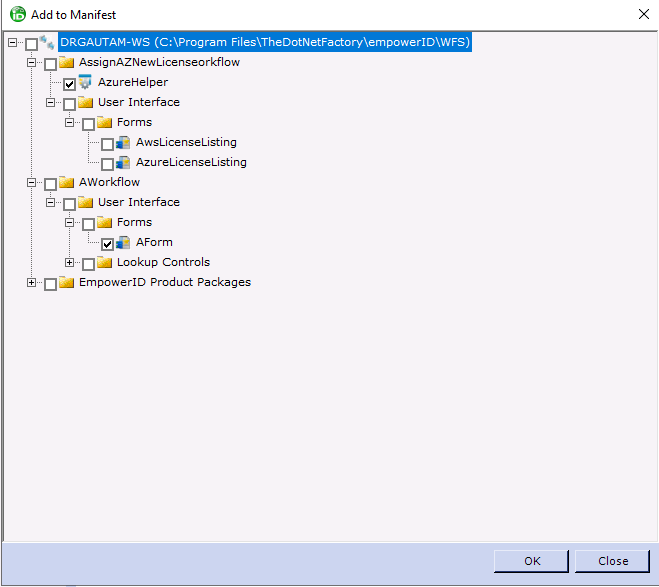Check the AzureLicenseListing checkbox
The image size is (659, 587).
pyautogui.click(x=108, y=164)
